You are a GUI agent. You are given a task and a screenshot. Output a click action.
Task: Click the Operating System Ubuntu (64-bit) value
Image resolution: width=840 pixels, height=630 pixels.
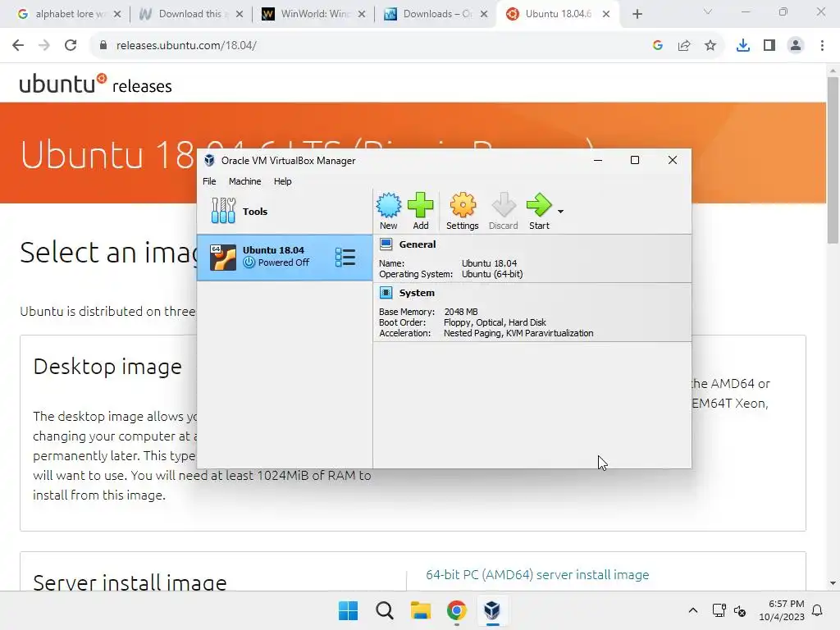492,274
